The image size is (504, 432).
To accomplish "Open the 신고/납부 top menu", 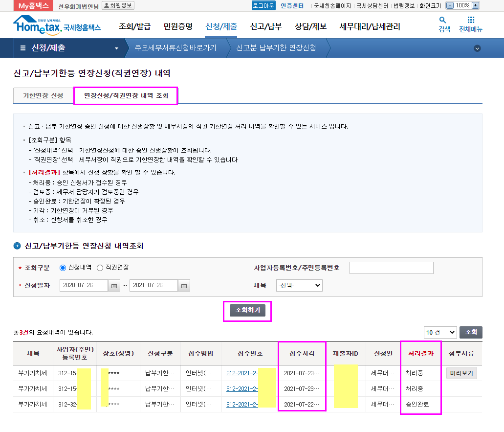I will [x=265, y=26].
